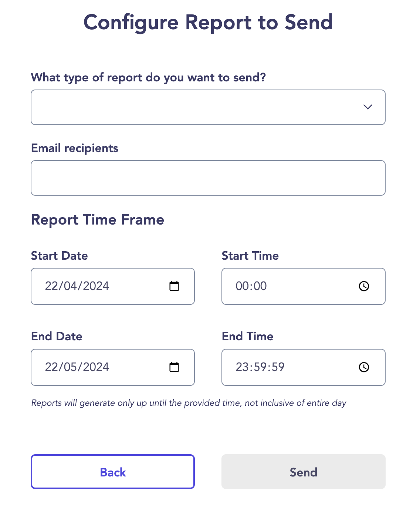Image resolution: width=420 pixels, height=509 pixels.
Task: Click the End Time clock icon
Action: pyautogui.click(x=364, y=367)
